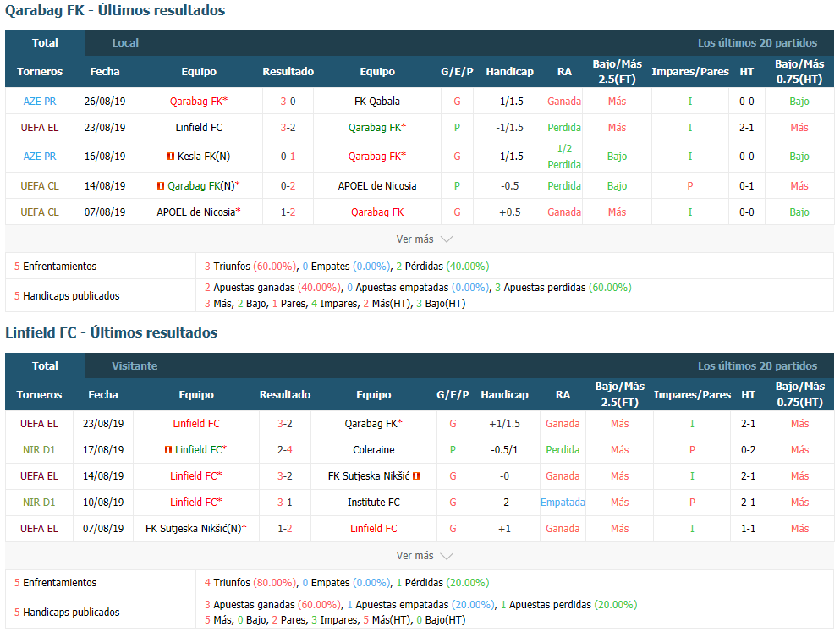Open the NIR D1 link in the 17/08/19 row
Screen dimensions: 840x632
39,450
